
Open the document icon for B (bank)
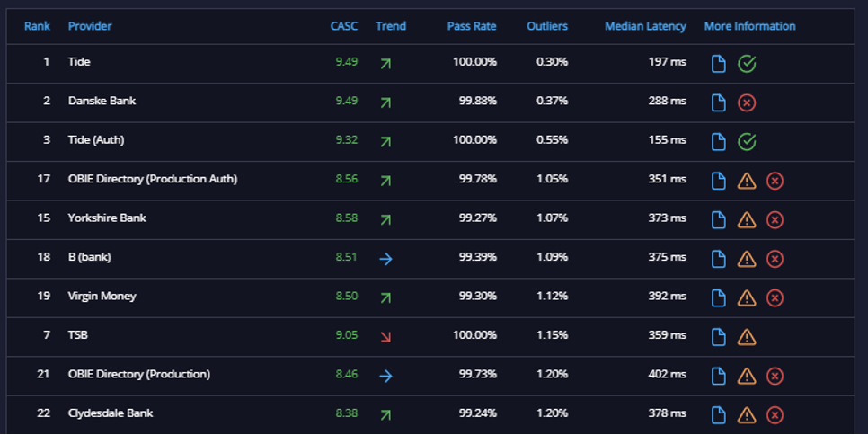click(718, 259)
